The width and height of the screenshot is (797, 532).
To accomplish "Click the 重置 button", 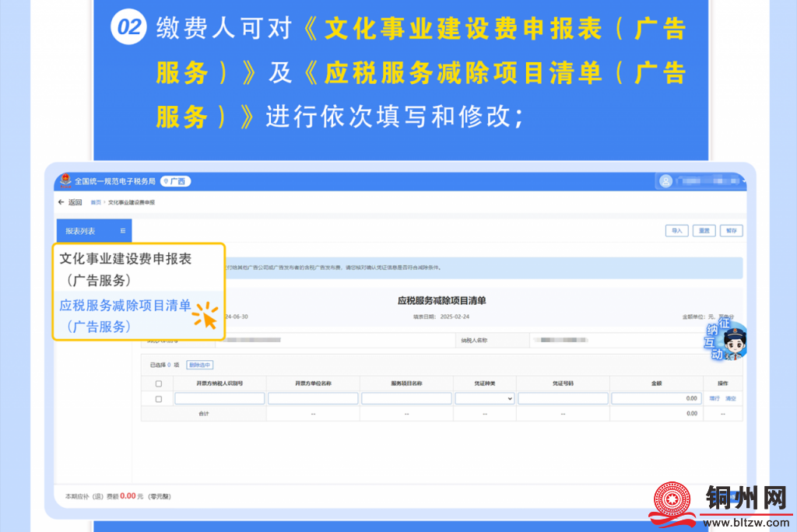I will 704,231.
